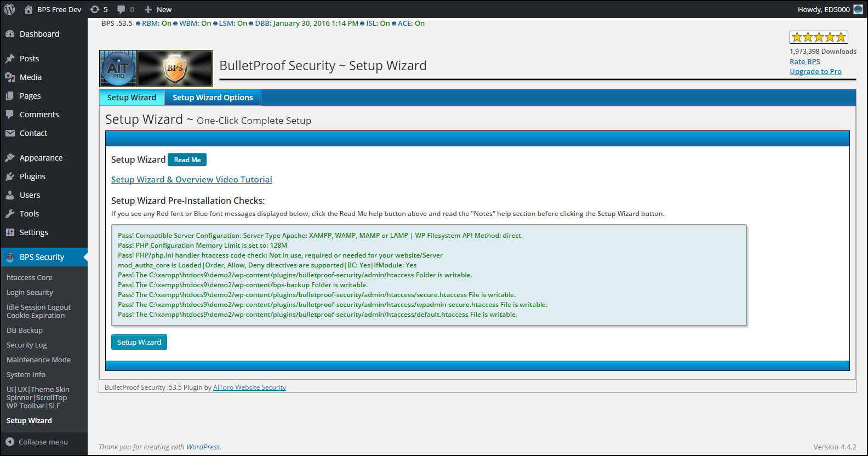Click the Collapse menu arrow icon

coord(10,442)
